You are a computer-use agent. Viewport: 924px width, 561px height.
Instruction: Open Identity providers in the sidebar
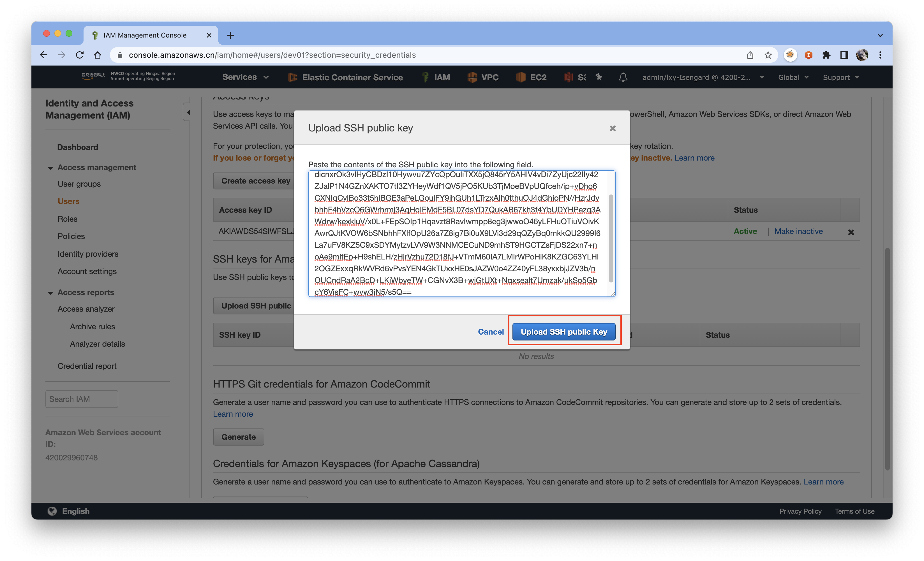point(88,254)
